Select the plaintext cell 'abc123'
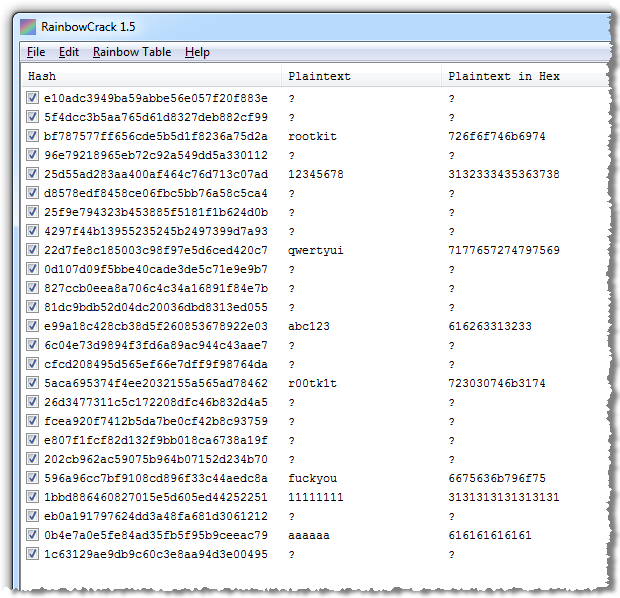This screenshot has width=620, height=598. [x=309, y=326]
